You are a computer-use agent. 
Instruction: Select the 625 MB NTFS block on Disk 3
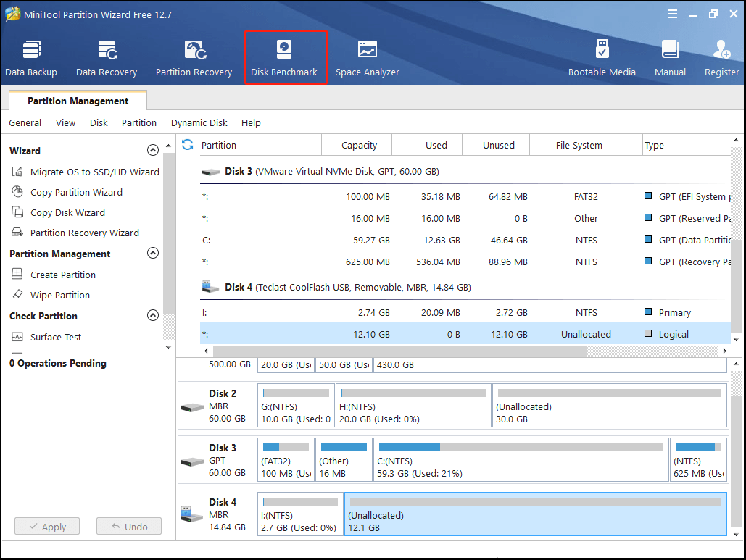click(x=699, y=460)
